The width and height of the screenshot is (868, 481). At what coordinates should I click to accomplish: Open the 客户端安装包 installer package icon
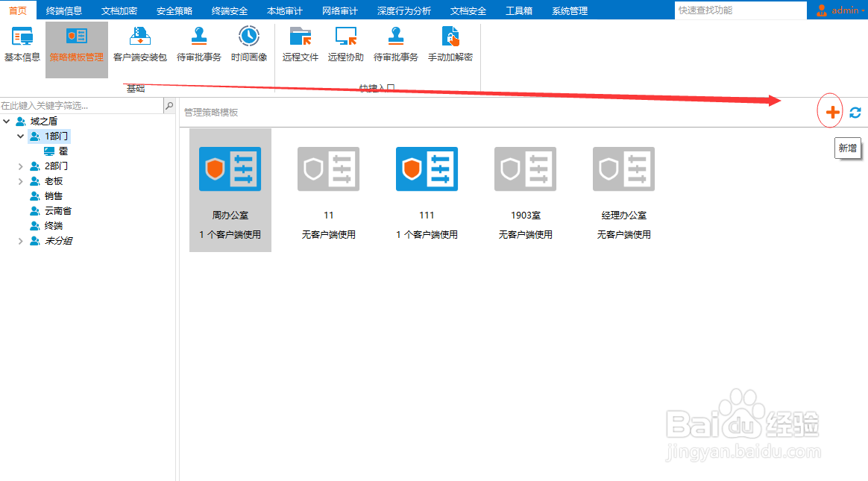tap(140, 43)
